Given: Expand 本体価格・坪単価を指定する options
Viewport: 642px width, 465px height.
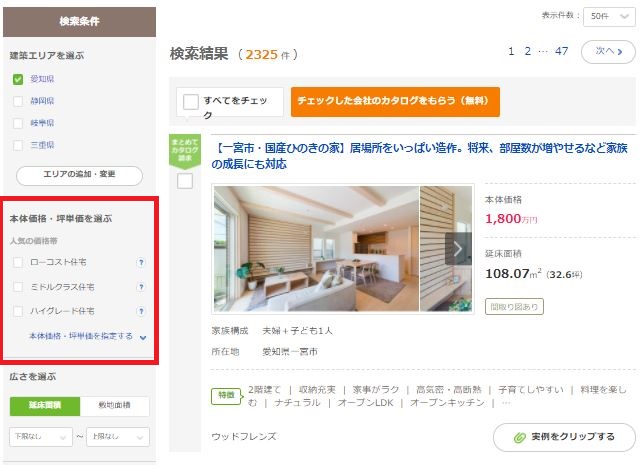Looking at the screenshot, I should tap(88, 337).
